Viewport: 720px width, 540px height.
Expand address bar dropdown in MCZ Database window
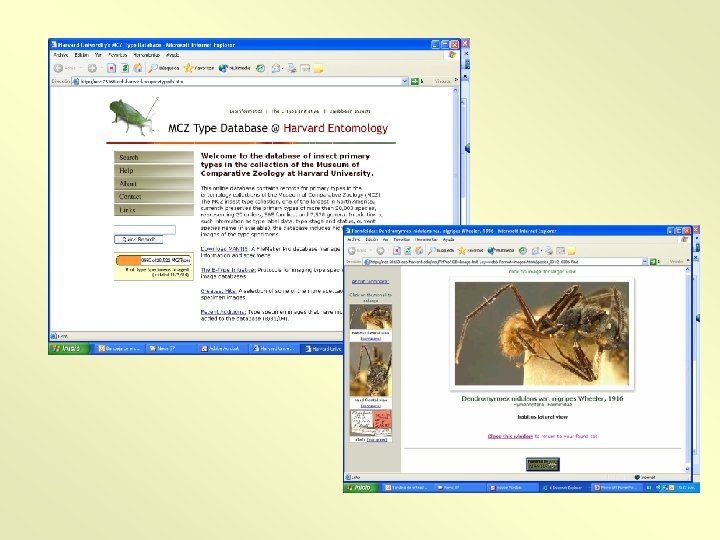[x=405, y=81]
